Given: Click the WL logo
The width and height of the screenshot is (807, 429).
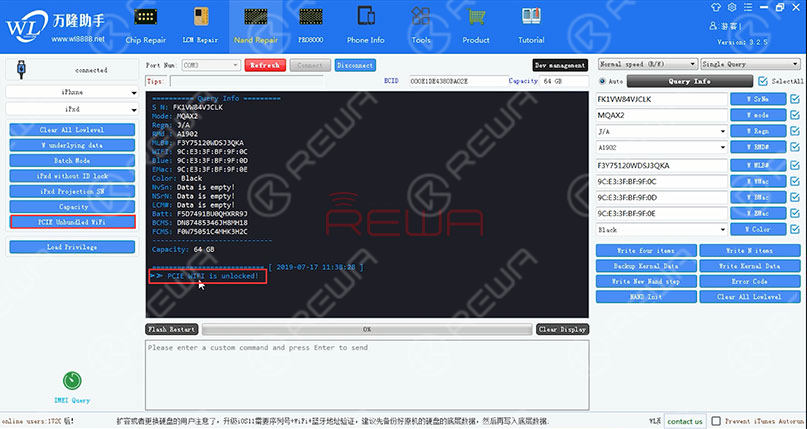Looking at the screenshot, I should click(x=27, y=26).
